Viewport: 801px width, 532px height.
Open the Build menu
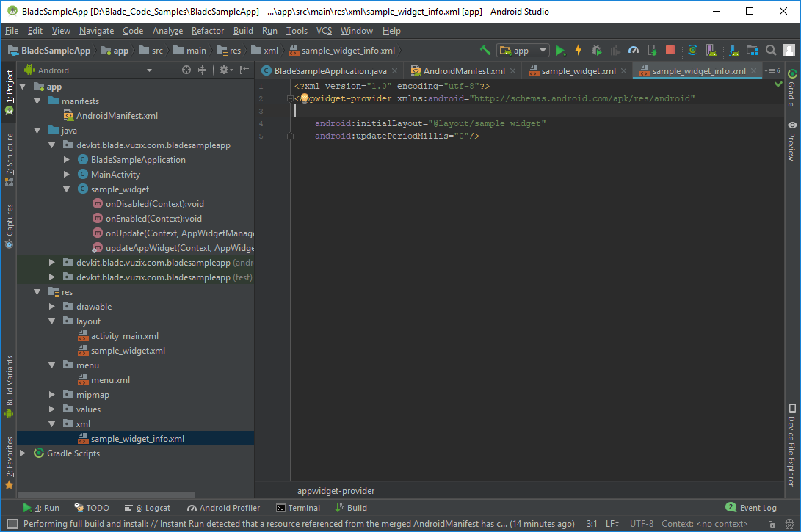(x=243, y=31)
